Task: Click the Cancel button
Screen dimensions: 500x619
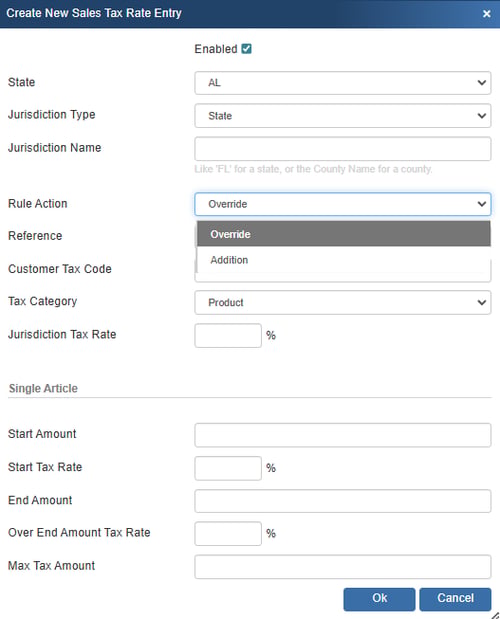Action: pyautogui.click(x=455, y=599)
